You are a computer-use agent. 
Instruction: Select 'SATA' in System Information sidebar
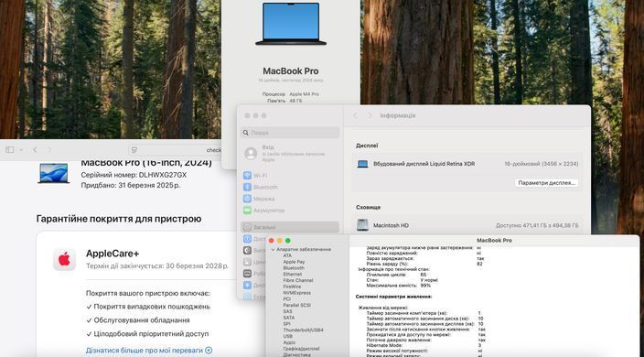[289, 318]
